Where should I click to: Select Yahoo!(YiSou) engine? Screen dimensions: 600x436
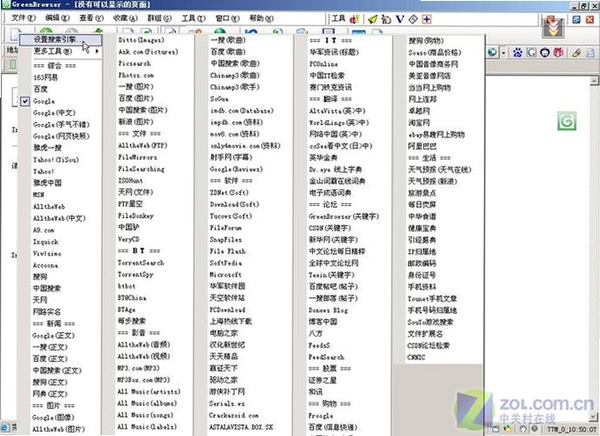click(56, 160)
